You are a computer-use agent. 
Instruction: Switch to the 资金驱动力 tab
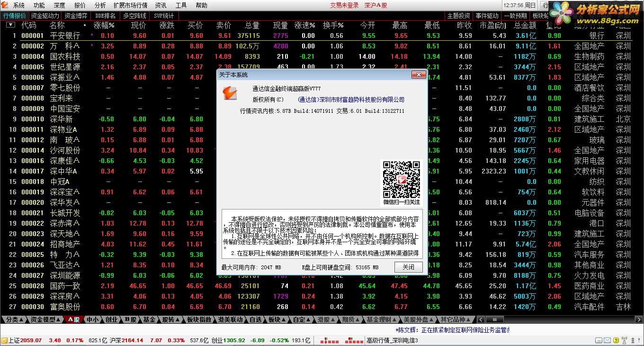click(45, 16)
